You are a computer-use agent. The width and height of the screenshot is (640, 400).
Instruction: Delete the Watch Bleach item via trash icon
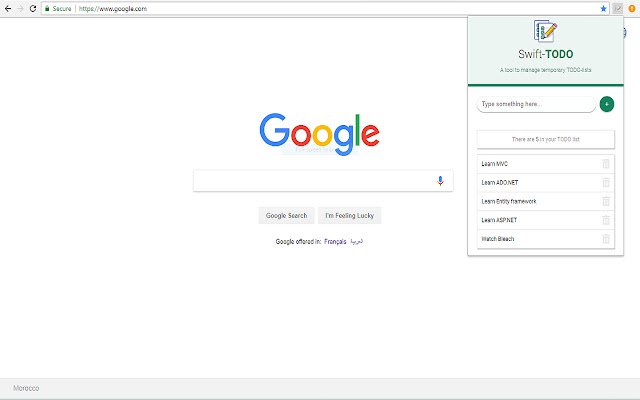[606, 239]
